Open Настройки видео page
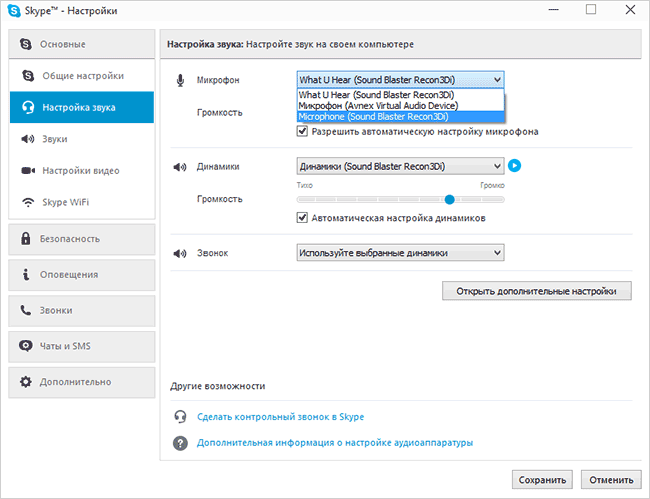Screen dimensions: 650x499 (82, 170)
